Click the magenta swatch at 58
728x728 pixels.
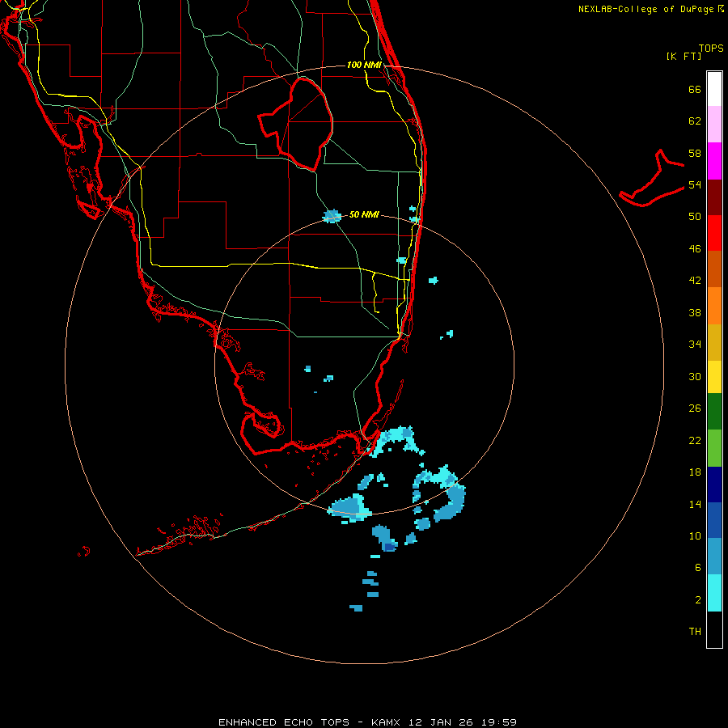pyautogui.click(x=714, y=161)
